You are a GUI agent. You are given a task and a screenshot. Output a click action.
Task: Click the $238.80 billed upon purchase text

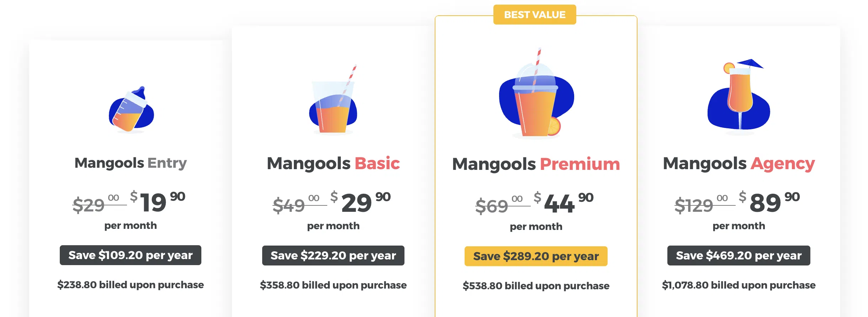(131, 285)
